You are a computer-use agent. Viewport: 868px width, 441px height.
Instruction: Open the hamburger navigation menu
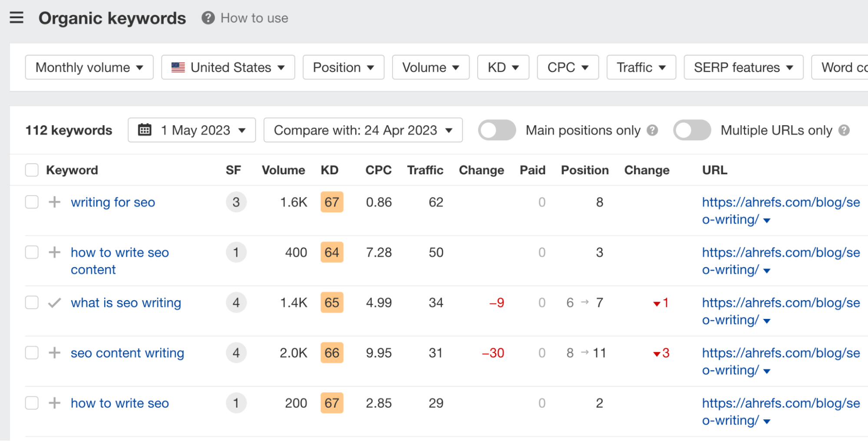click(x=16, y=18)
